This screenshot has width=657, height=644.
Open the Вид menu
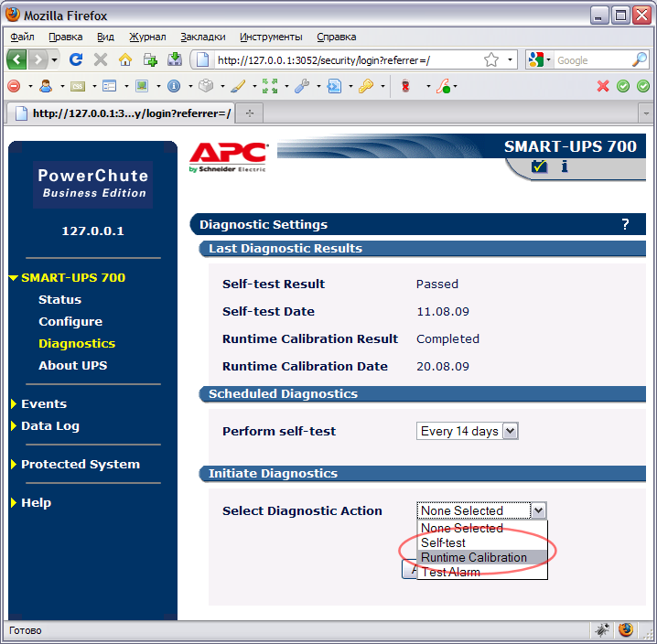pos(105,37)
